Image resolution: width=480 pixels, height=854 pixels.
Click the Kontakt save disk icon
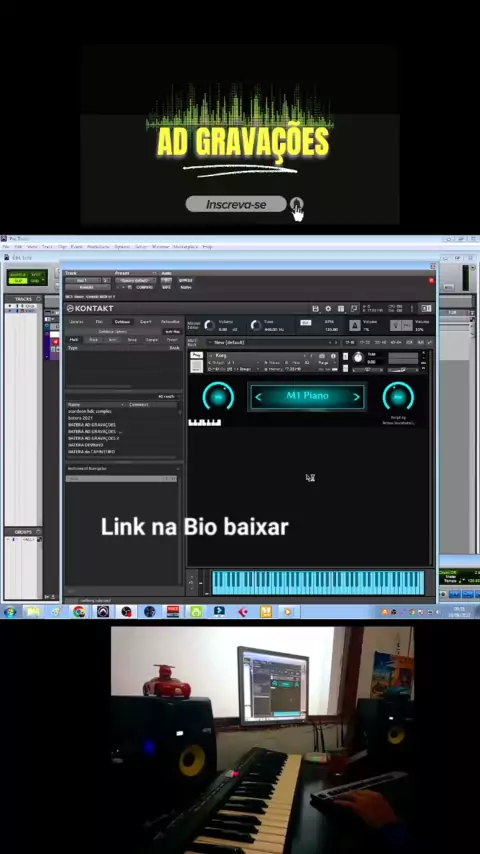[x=315, y=309]
